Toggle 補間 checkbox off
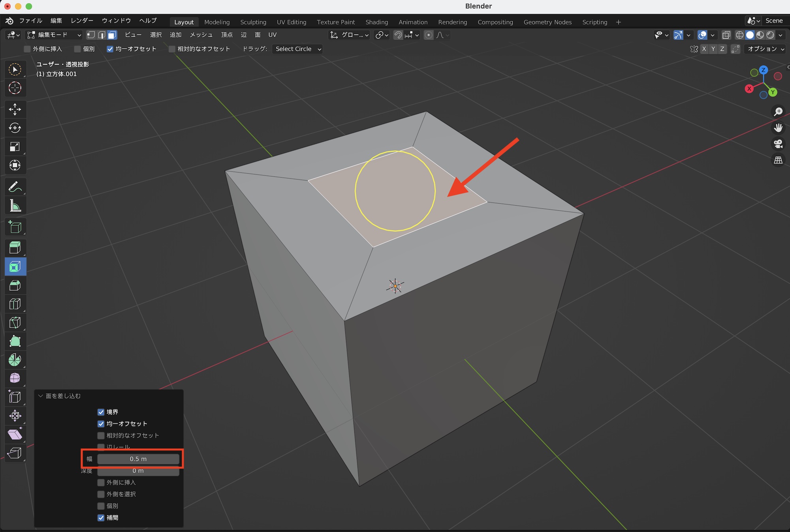The height and width of the screenshot is (532, 790). 101,518
